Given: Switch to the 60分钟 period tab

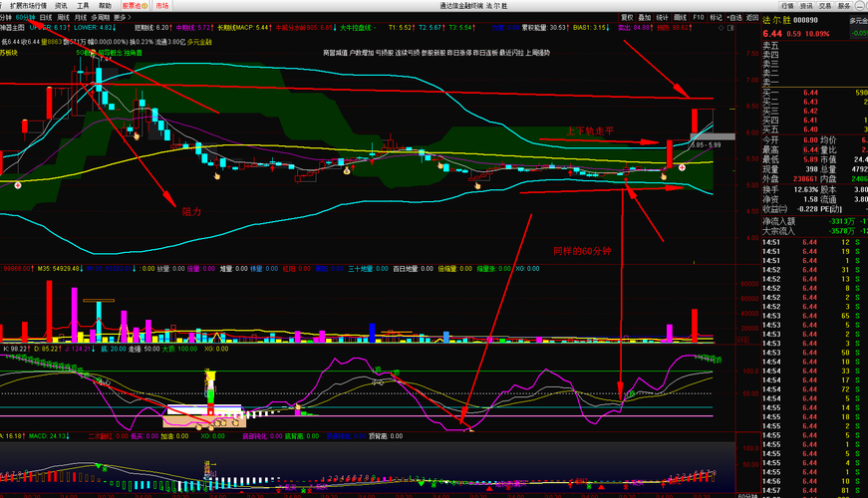Looking at the screenshot, I should [23, 18].
